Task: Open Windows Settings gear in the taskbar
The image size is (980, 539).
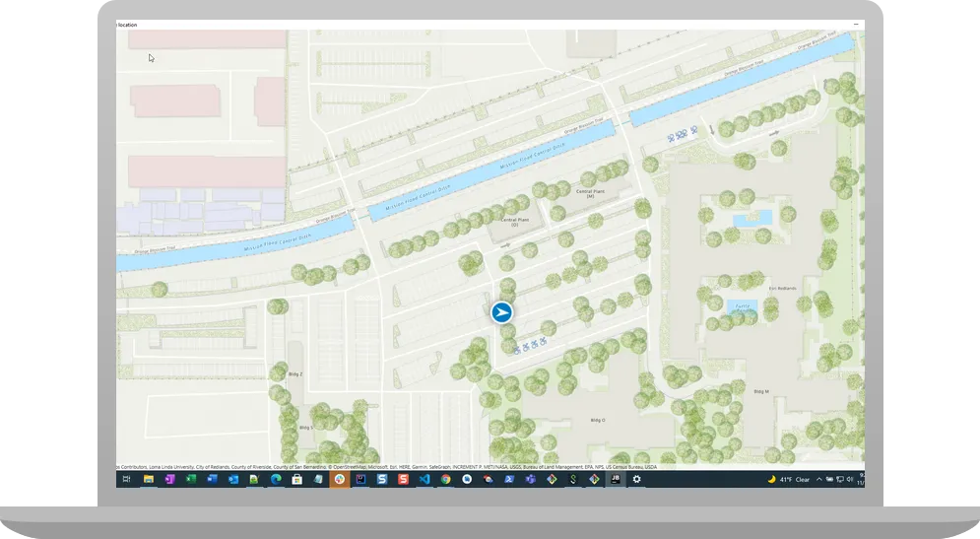Action: point(637,480)
